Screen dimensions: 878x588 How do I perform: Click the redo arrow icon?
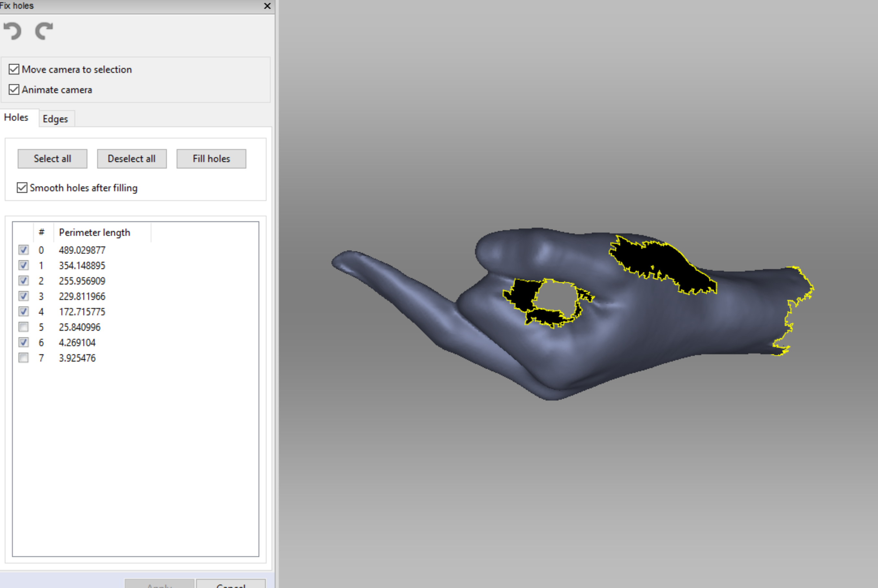pyautogui.click(x=44, y=31)
